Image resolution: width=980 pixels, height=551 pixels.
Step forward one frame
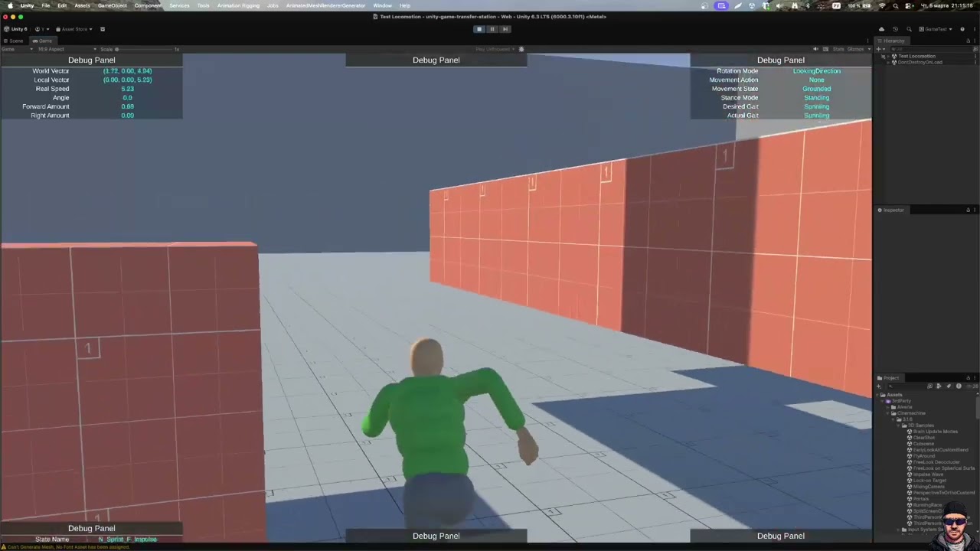pyautogui.click(x=505, y=29)
